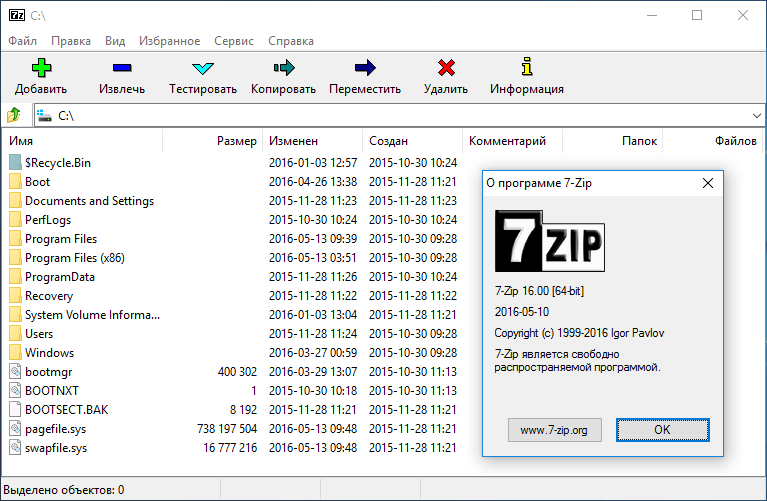Select the ProgramData folder icon
This screenshot has width=767, height=501.
(x=15, y=276)
